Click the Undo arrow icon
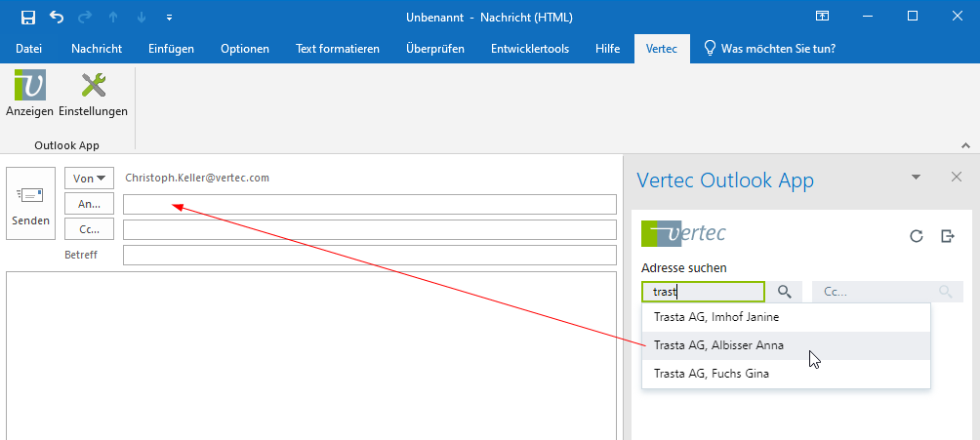 (57, 17)
